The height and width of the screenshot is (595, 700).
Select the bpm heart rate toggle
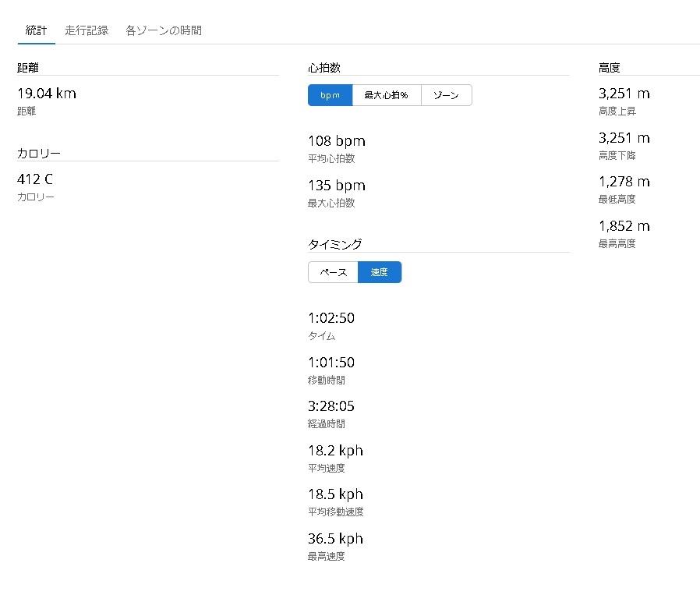(x=330, y=95)
